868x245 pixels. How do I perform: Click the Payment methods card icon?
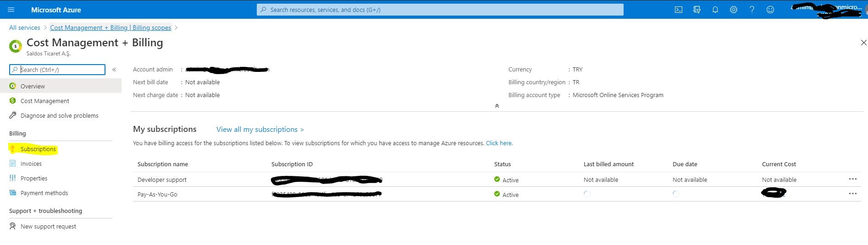tap(13, 193)
